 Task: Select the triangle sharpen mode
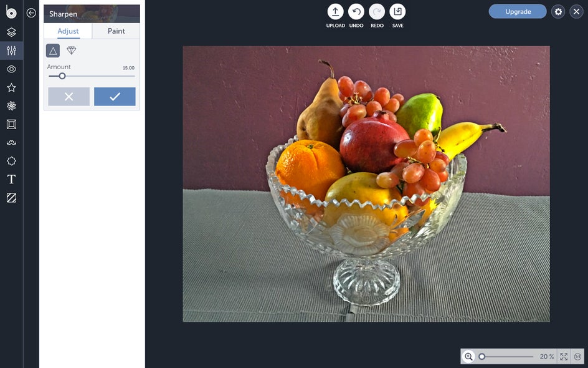click(53, 51)
